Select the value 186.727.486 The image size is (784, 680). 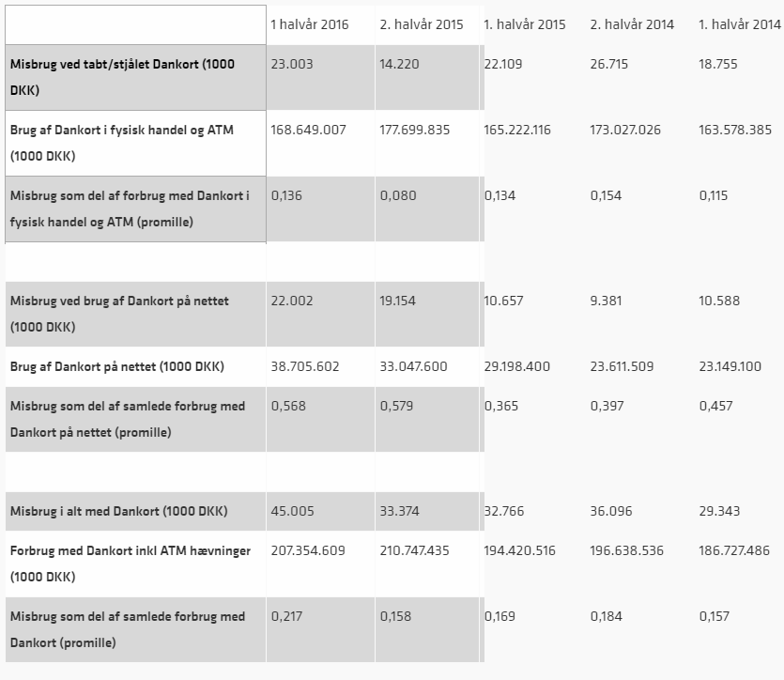pos(735,551)
